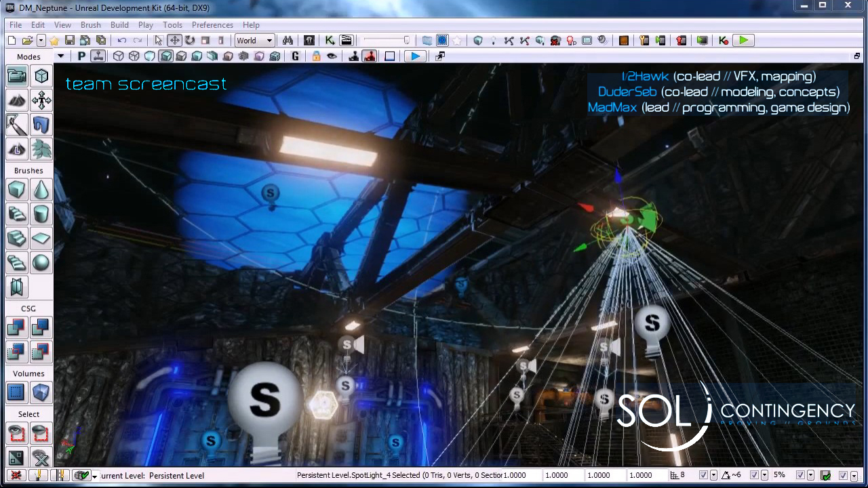Open Preferences menu
The image size is (868, 488).
pos(212,25)
